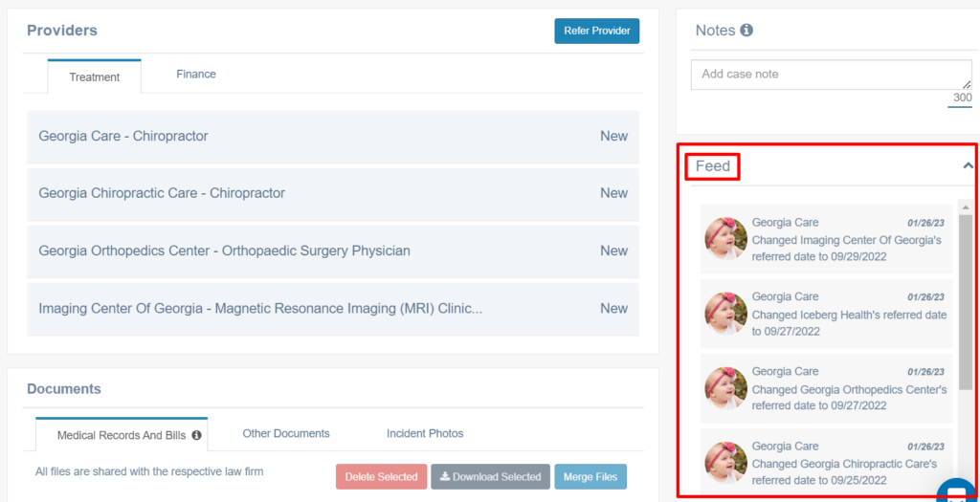Select Georgia Care - Chiropractor provider row
The height and width of the screenshot is (502, 980).
(x=333, y=136)
